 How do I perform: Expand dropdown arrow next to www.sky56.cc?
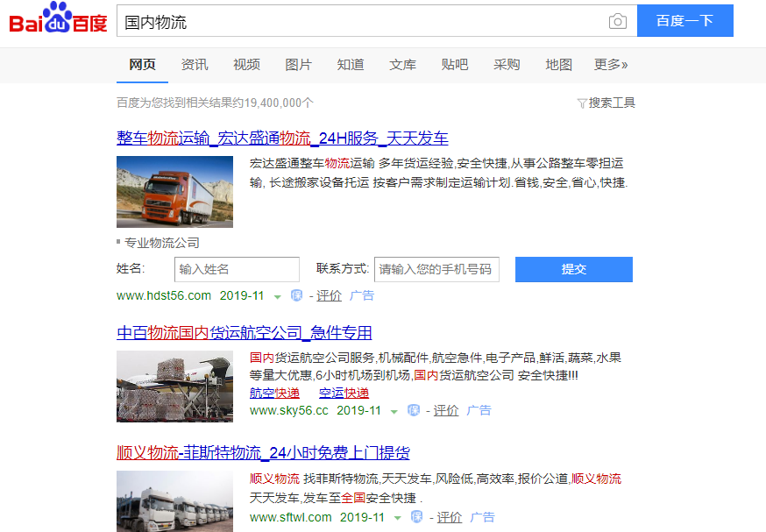coord(394,411)
